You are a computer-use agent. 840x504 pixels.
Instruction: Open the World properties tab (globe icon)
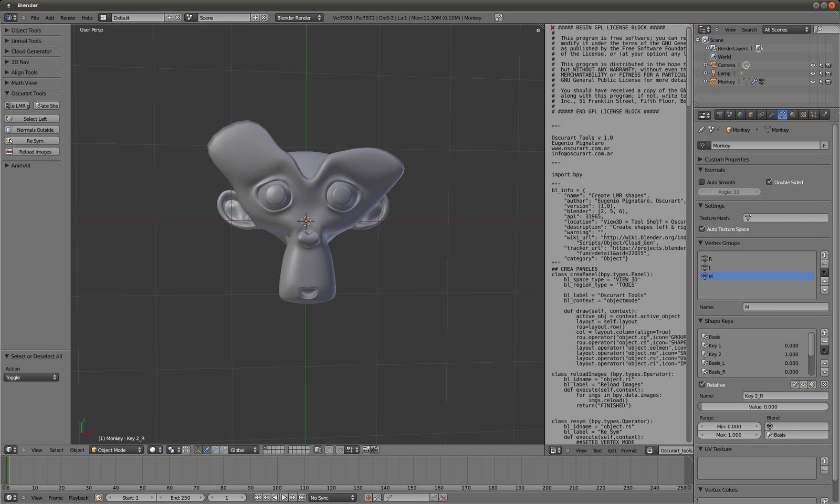coord(740,115)
